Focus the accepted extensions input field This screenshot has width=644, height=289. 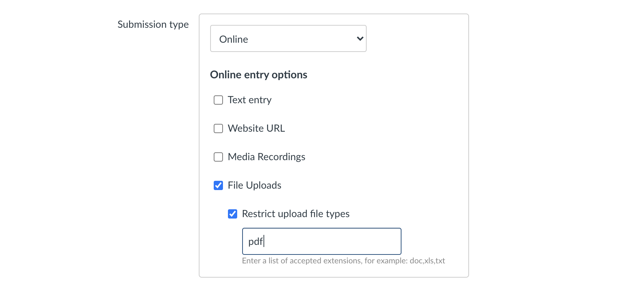321,241
